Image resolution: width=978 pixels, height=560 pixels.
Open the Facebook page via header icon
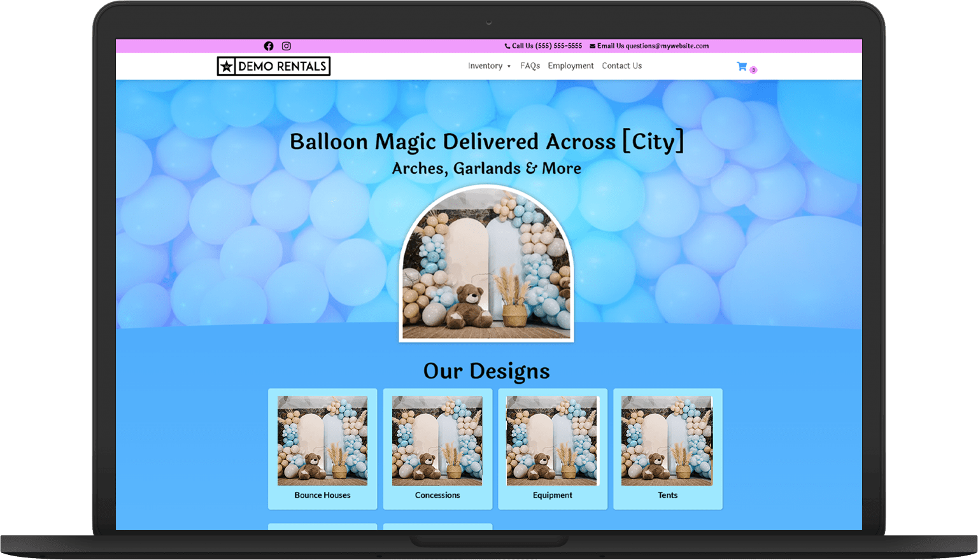pyautogui.click(x=269, y=46)
